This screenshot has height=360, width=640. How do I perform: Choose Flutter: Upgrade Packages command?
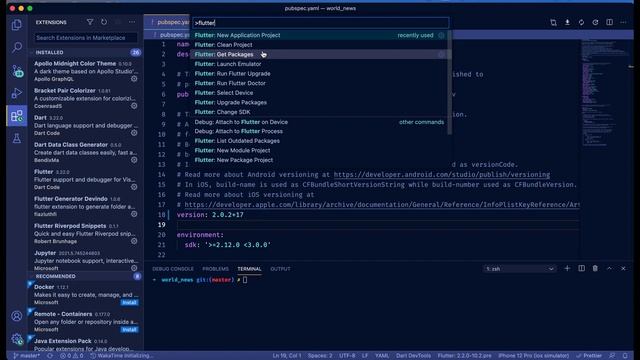coord(320,102)
